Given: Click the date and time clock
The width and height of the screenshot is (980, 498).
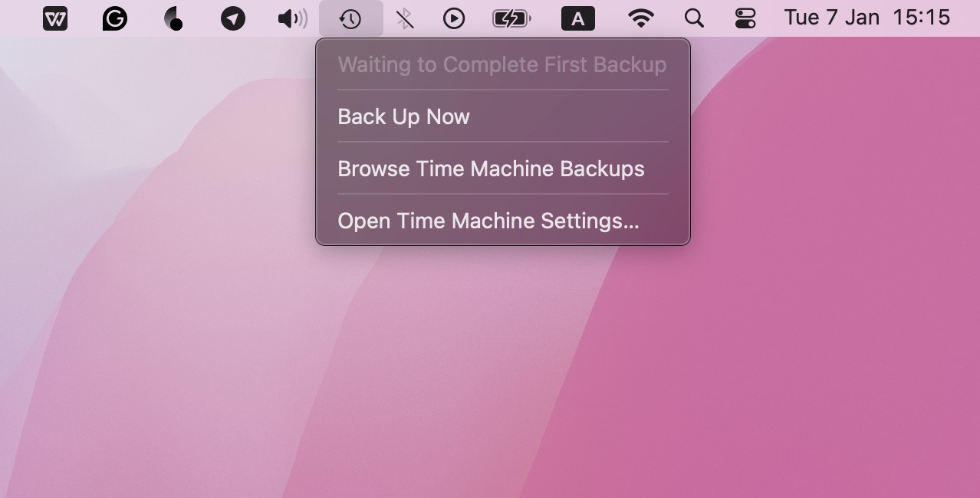Looking at the screenshot, I should coord(867,18).
